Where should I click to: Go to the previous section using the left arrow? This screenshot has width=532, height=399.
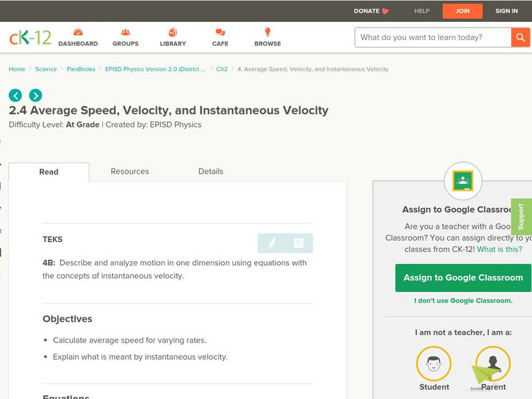tap(14, 95)
